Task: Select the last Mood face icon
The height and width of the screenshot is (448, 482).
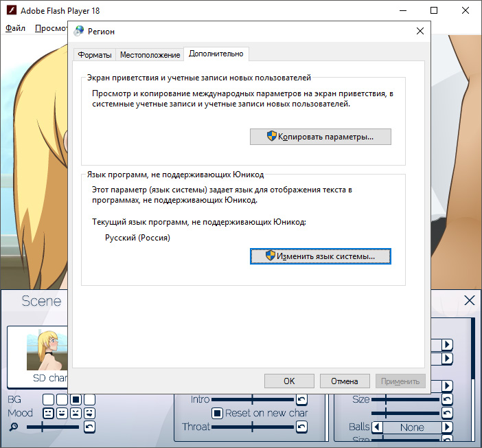Action: [x=89, y=413]
